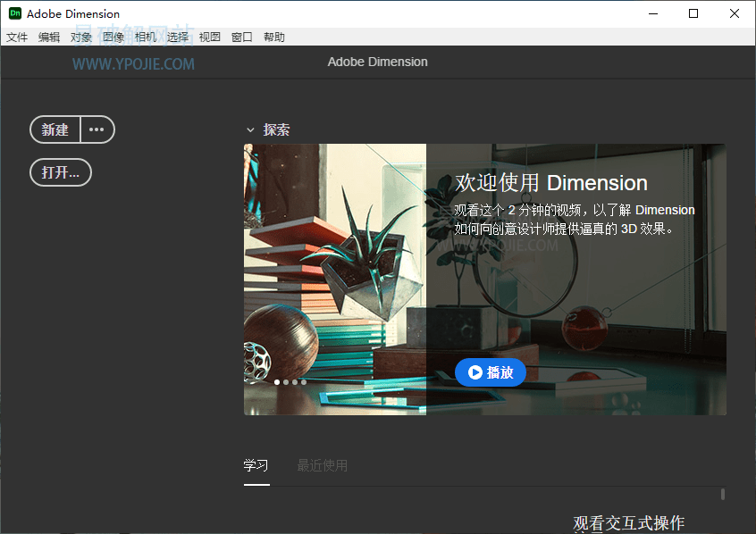Click the 观看交互式操作 text

click(629, 523)
